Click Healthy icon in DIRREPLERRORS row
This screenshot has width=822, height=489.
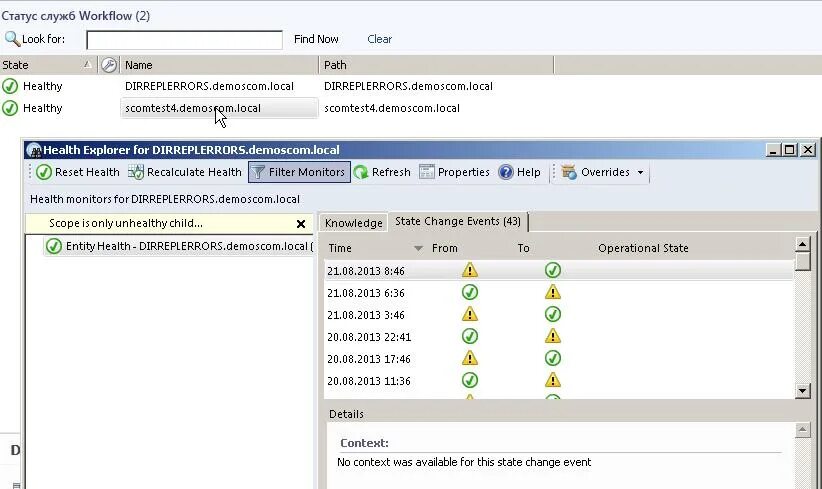10,86
